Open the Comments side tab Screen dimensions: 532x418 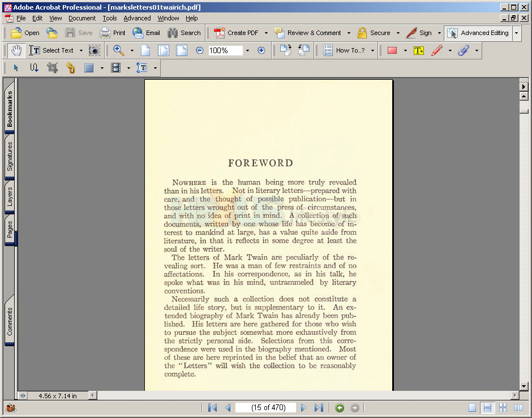10,321
